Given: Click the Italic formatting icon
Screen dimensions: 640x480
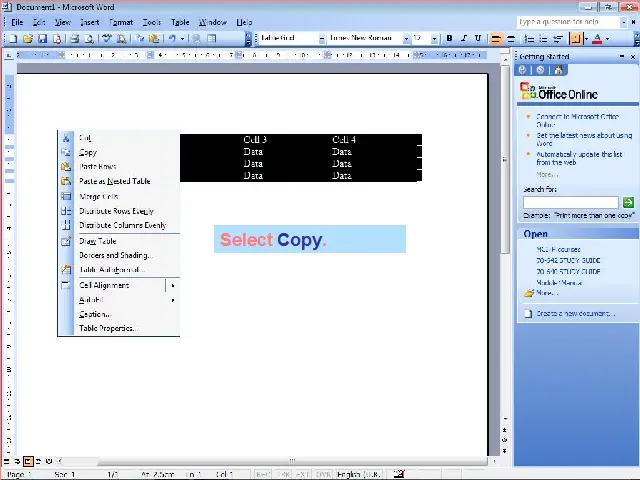Looking at the screenshot, I should pos(463,39).
